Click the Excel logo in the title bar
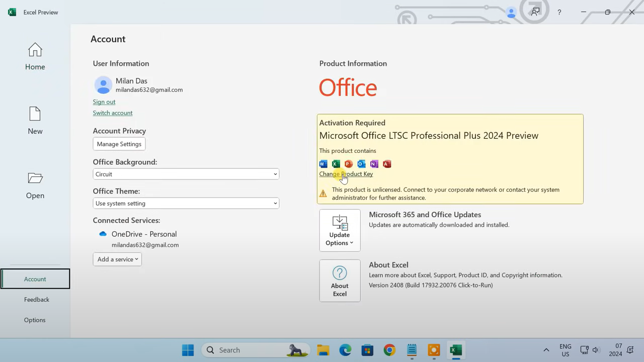 click(12, 12)
